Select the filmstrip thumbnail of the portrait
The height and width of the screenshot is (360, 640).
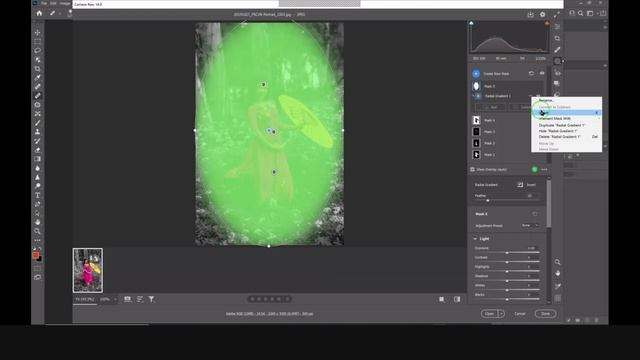click(x=88, y=270)
